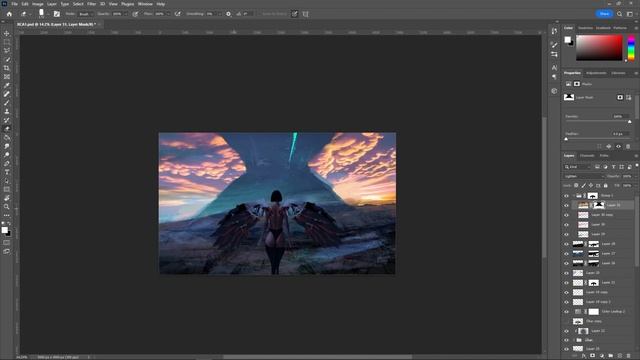The width and height of the screenshot is (640, 360).
Task: Select the Crop tool
Action: tap(7, 68)
